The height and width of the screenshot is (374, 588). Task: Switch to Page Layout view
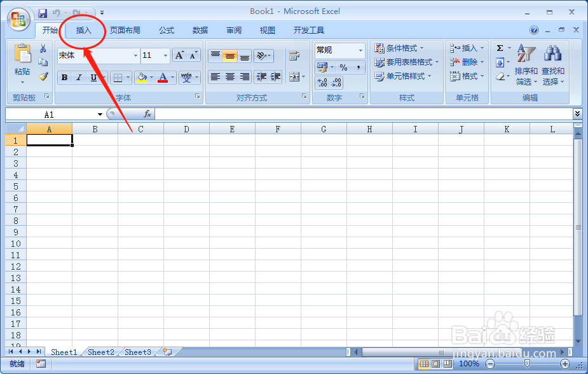click(x=435, y=363)
